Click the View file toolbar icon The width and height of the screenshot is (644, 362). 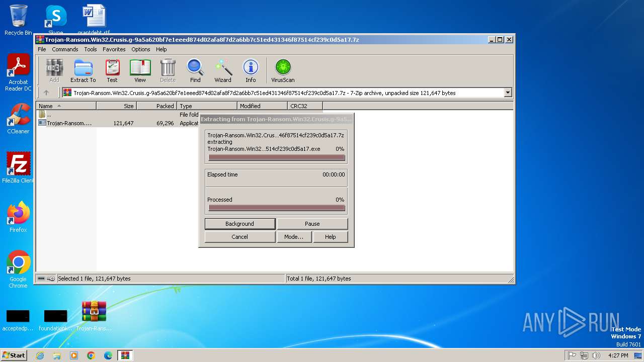pos(140,71)
